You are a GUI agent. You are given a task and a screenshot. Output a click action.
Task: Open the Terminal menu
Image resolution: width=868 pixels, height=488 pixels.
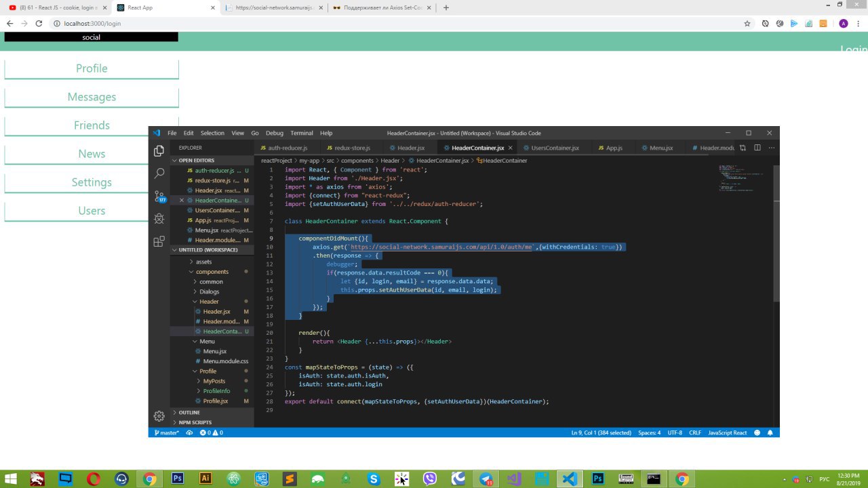point(302,134)
